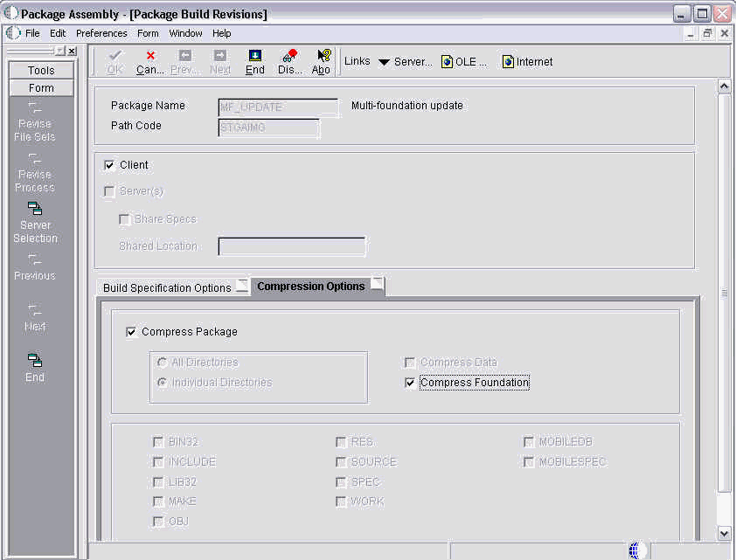Click the vertical scrollbar thumb
The image size is (736, 560).
pyautogui.click(x=724, y=294)
